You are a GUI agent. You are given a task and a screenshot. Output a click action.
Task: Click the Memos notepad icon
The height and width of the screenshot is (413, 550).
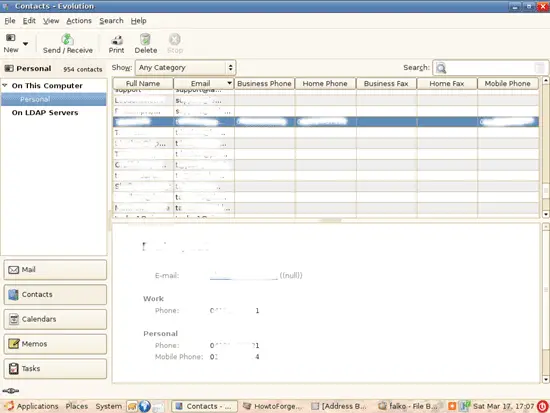pos(14,344)
